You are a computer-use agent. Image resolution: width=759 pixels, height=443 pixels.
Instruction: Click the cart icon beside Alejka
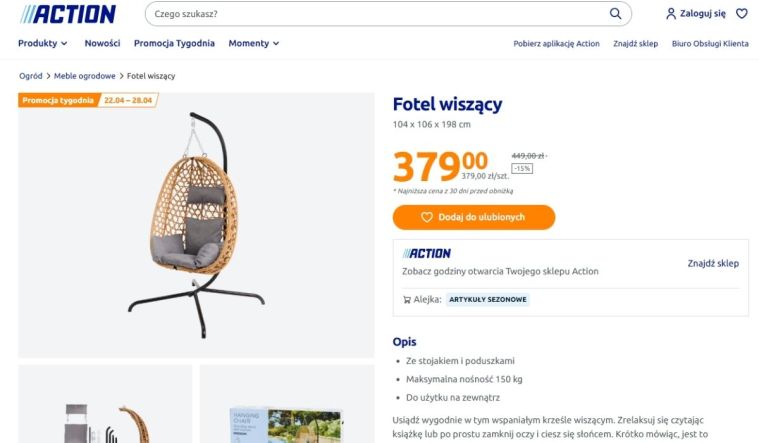coord(407,300)
